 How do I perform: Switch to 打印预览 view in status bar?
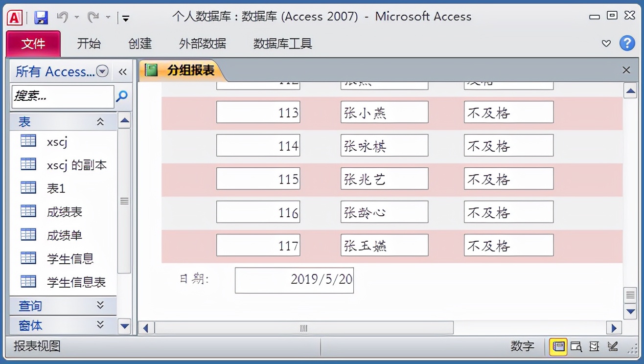point(576,346)
